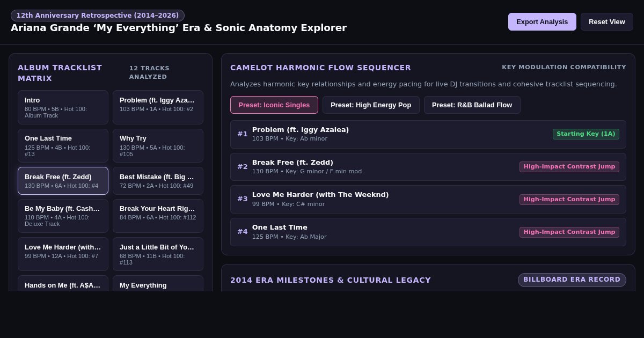Click the Key Modulation Compatibility label
This screenshot has height=338, width=644.
(x=564, y=68)
